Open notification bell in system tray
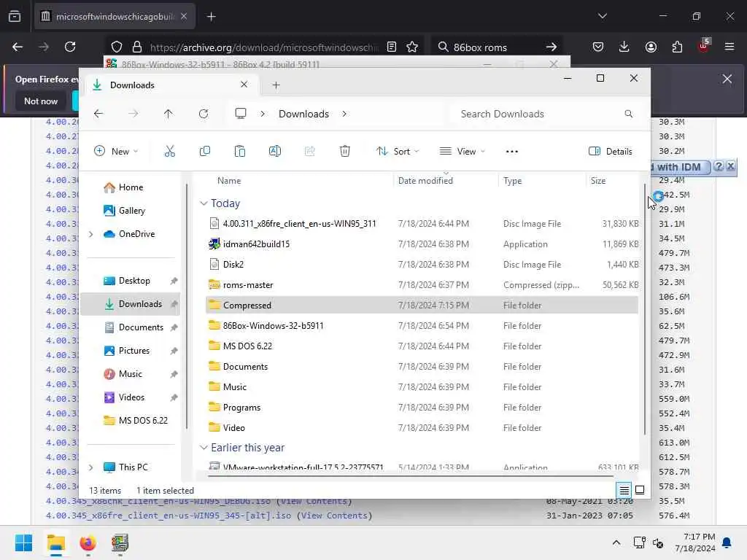The height and width of the screenshot is (560, 747). click(x=727, y=542)
